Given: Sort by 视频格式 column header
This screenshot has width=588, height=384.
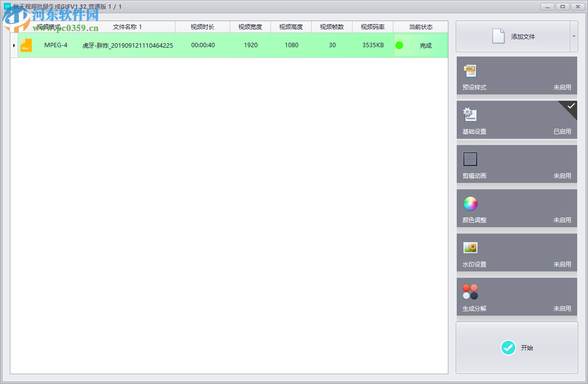Looking at the screenshot, I should [48, 27].
